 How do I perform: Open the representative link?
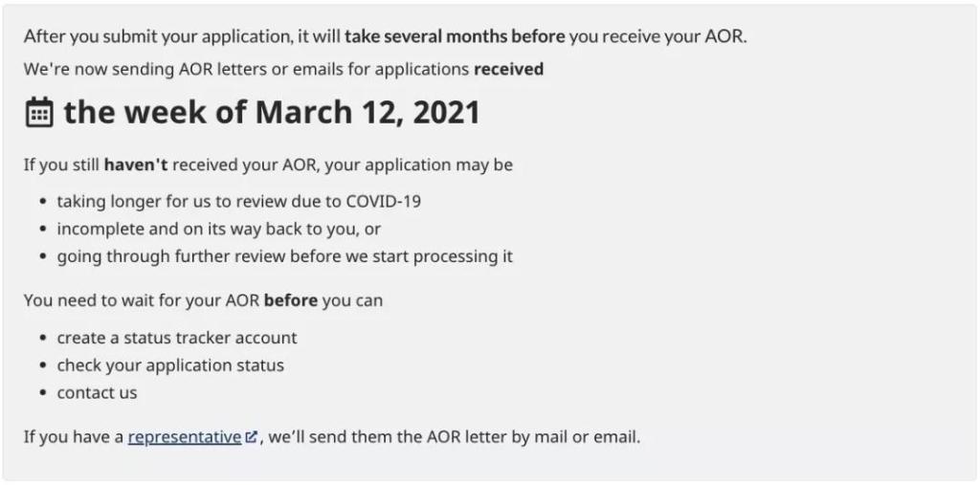184,437
